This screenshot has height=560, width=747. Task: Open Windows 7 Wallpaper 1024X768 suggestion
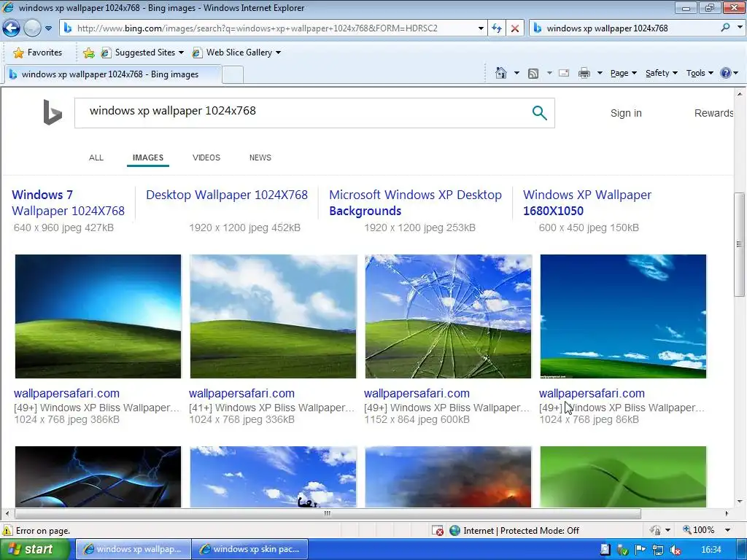68,203
